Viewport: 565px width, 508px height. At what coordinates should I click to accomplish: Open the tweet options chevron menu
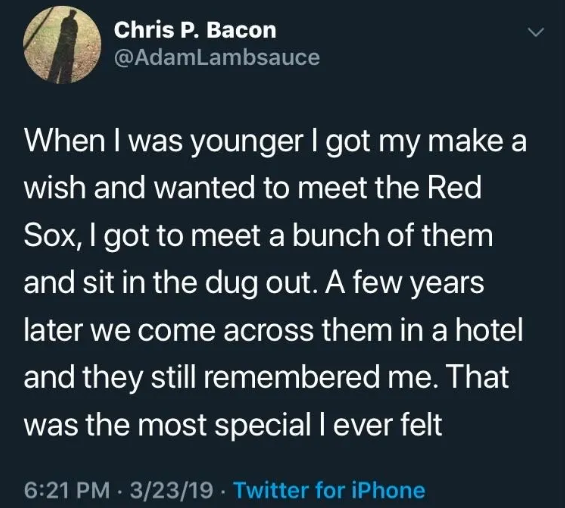coord(535,32)
